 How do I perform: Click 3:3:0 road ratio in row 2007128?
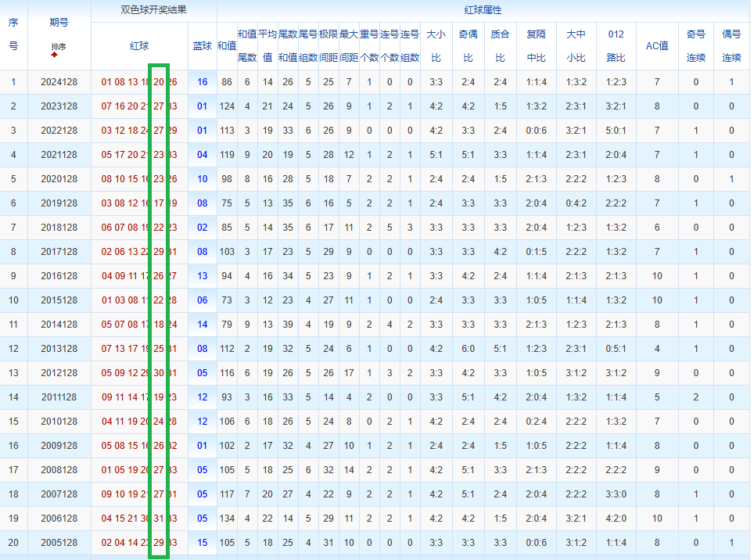pyautogui.click(x=616, y=494)
